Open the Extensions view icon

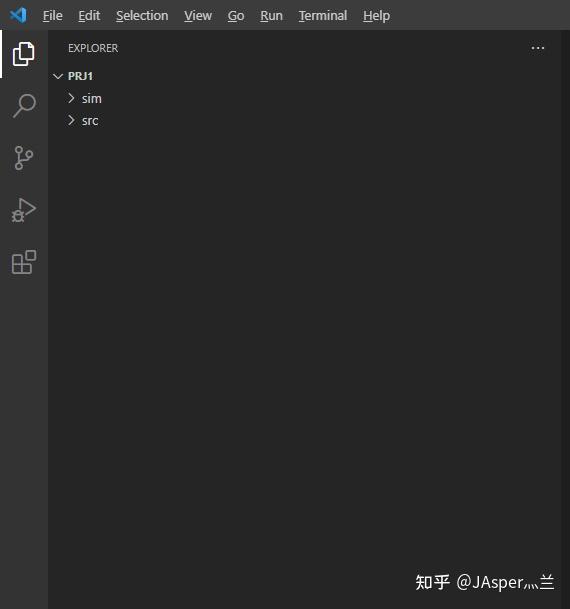tap(24, 262)
